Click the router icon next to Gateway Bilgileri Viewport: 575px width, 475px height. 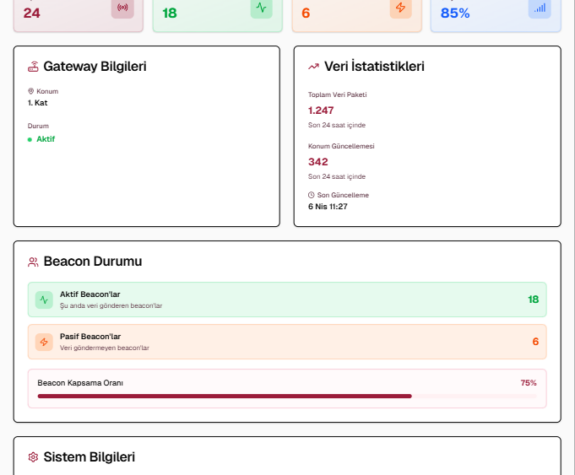(x=33, y=66)
